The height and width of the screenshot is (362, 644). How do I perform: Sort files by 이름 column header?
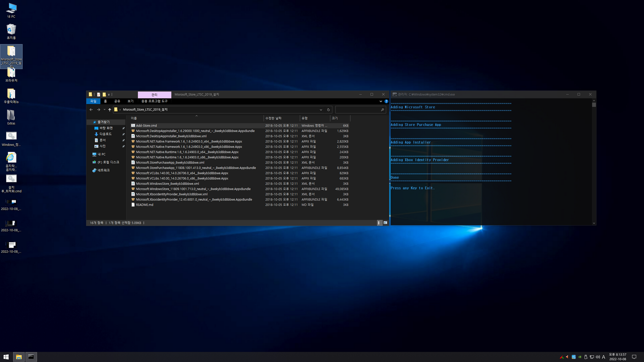pos(197,118)
